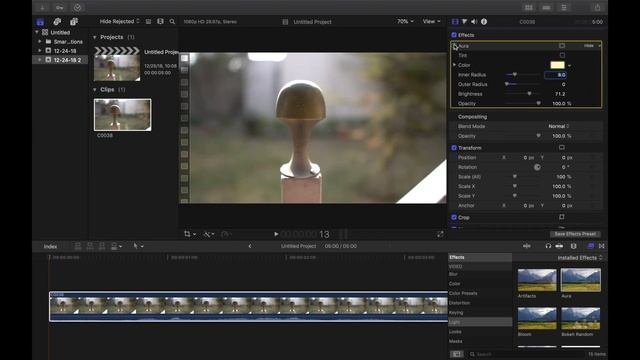This screenshot has width=640, height=360.
Task: Click the Share export icon
Action: pyautogui.click(x=597, y=7)
